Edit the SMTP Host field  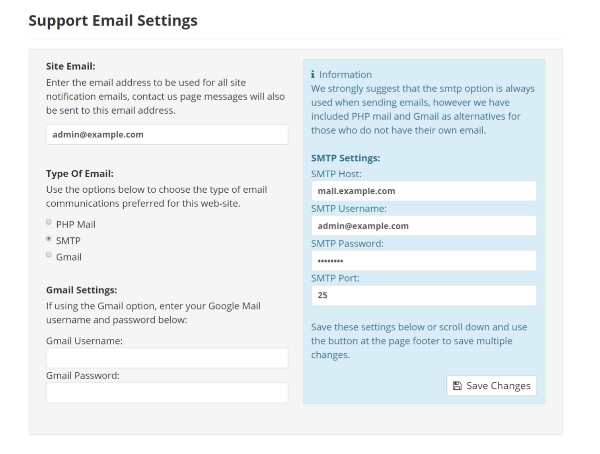(x=424, y=191)
